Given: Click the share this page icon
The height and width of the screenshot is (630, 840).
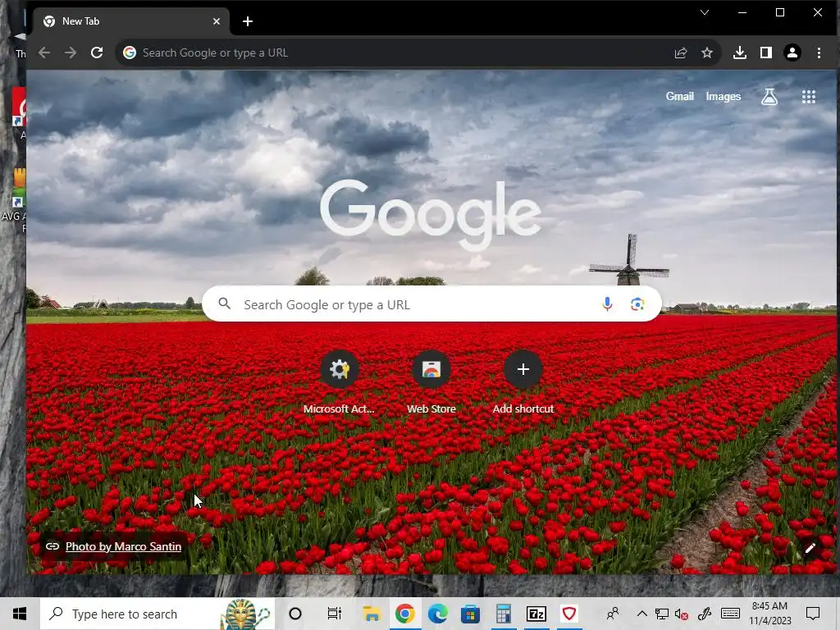Looking at the screenshot, I should pos(681,52).
